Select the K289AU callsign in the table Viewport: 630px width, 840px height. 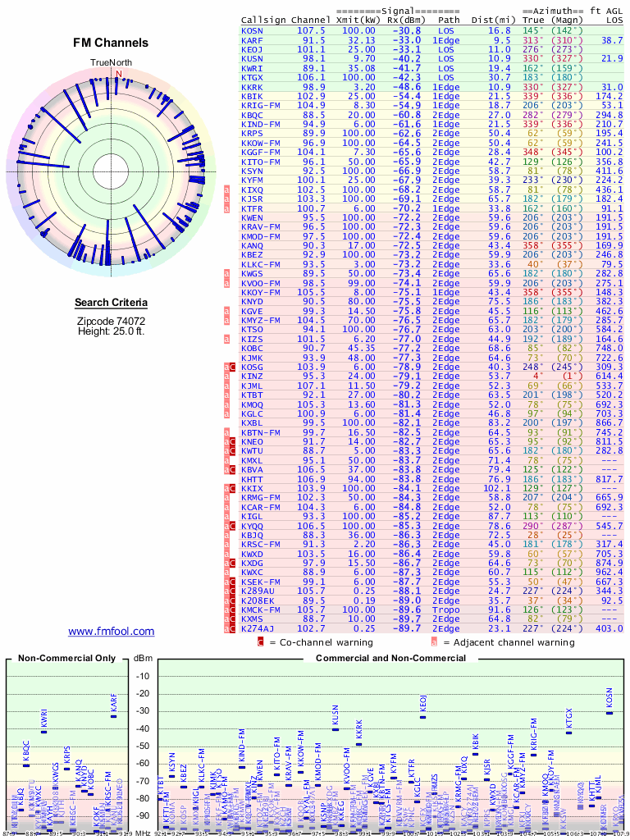point(258,591)
